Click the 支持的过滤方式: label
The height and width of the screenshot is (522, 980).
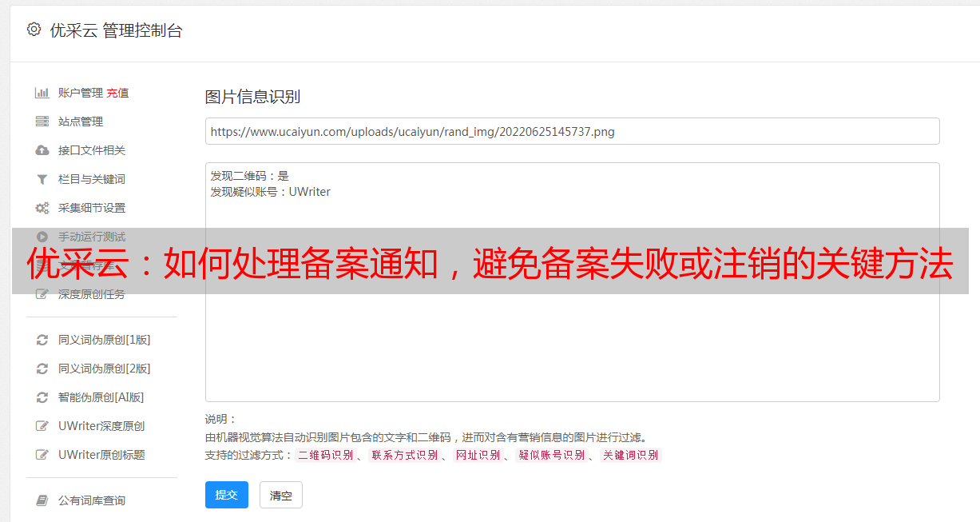pos(248,455)
